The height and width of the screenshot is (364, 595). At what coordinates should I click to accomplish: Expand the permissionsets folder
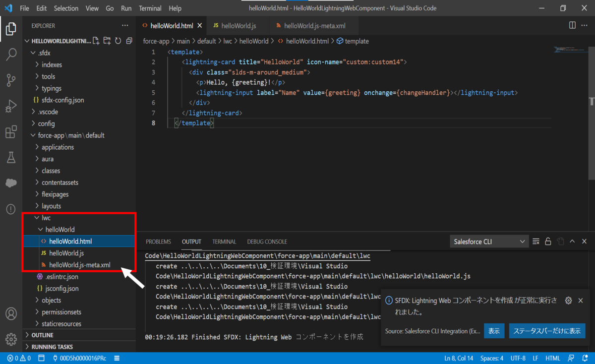(61, 312)
